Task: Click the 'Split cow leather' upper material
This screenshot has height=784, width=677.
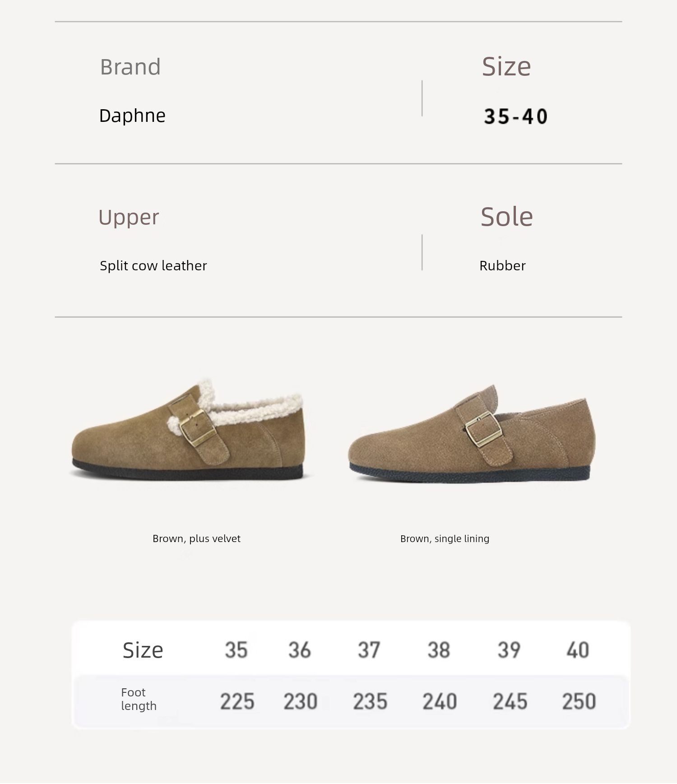Action: 153,266
